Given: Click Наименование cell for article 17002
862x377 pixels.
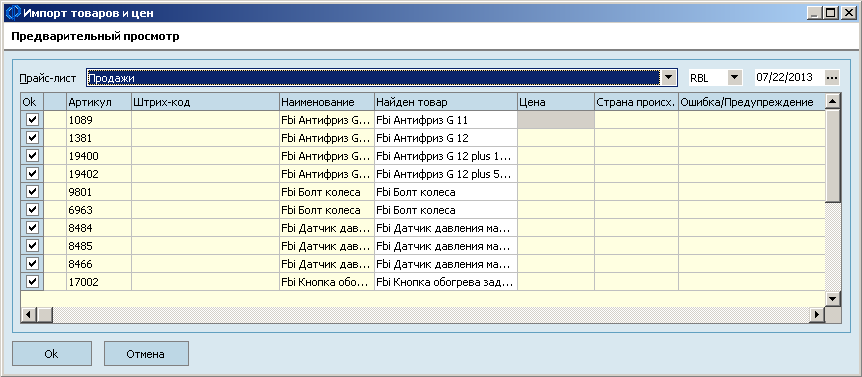Looking at the screenshot, I should click(327, 282).
